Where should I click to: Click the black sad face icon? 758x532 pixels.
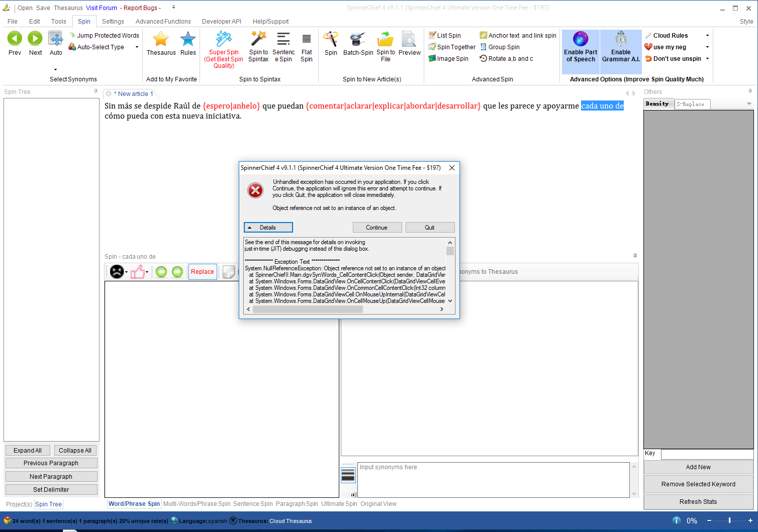117,272
